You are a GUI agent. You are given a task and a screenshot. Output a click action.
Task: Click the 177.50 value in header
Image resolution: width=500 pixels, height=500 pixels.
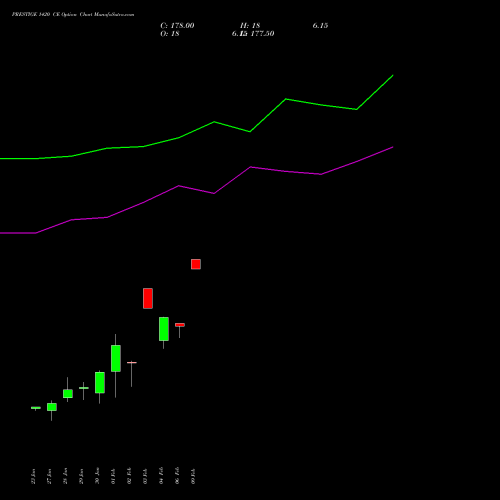pyautogui.click(x=262, y=34)
